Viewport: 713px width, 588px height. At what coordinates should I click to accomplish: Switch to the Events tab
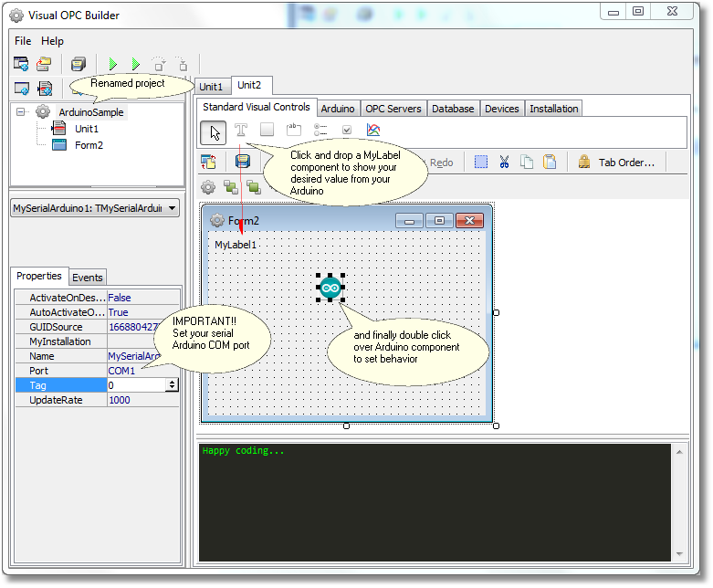coord(88,278)
